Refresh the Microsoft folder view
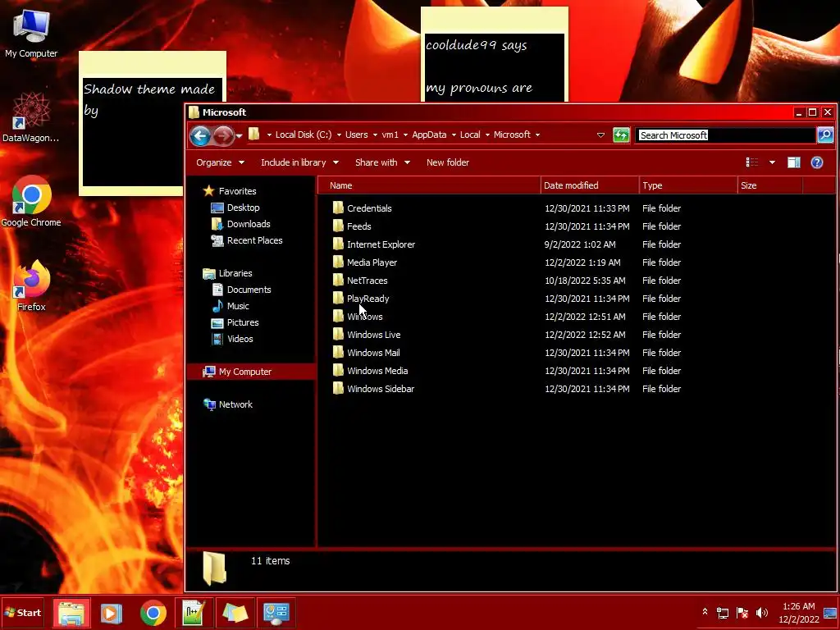Image resolution: width=840 pixels, height=630 pixels. pos(621,135)
